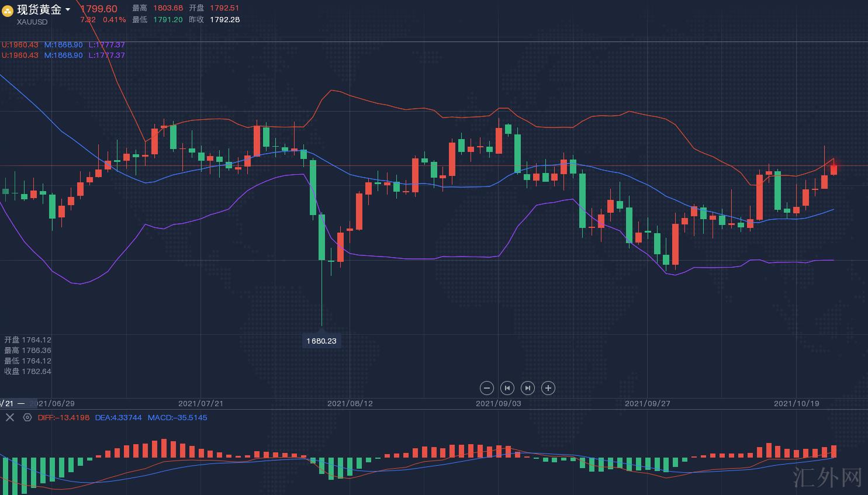Click the XAUUSD ticker symbol label
868x495 pixels.
tap(32, 22)
